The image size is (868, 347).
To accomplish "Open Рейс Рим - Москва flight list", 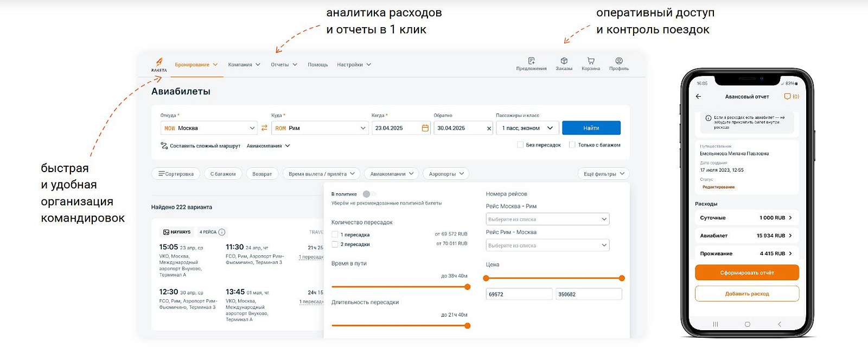I will click(x=547, y=245).
